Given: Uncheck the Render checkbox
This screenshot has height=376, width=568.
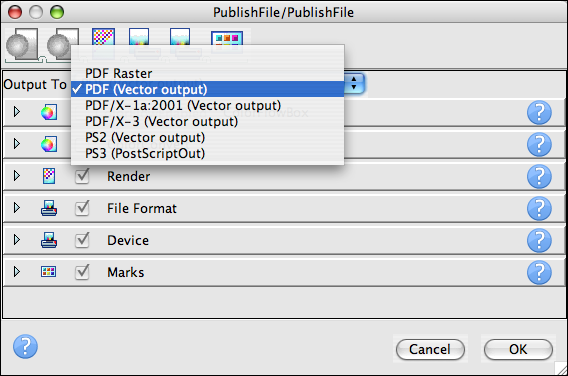Looking at the screenshot, I should [x=82, y=176].
